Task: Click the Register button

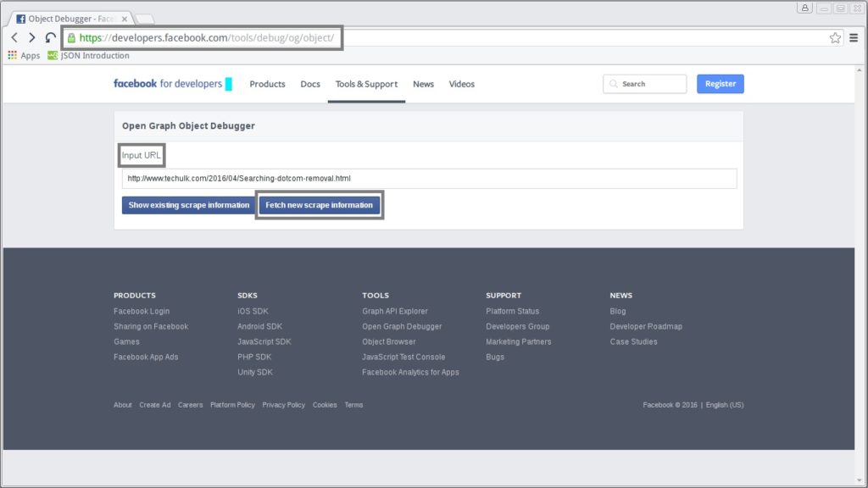Action: tap(720, 84)
